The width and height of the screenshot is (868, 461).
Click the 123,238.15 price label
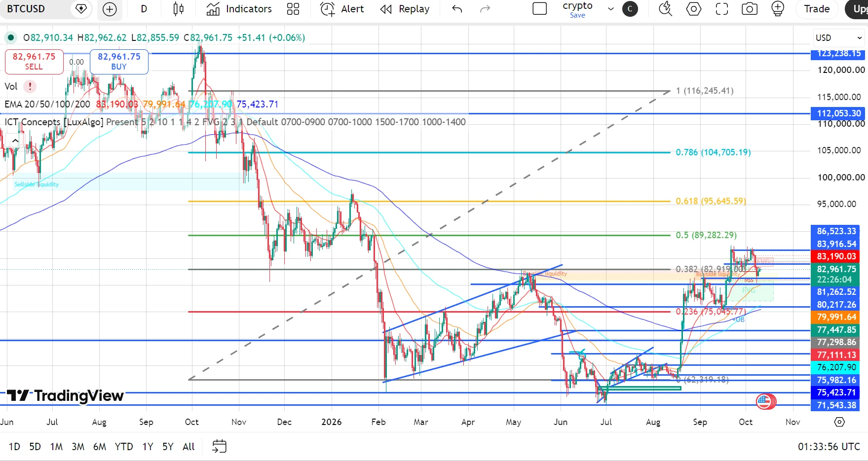pos(839,53)
